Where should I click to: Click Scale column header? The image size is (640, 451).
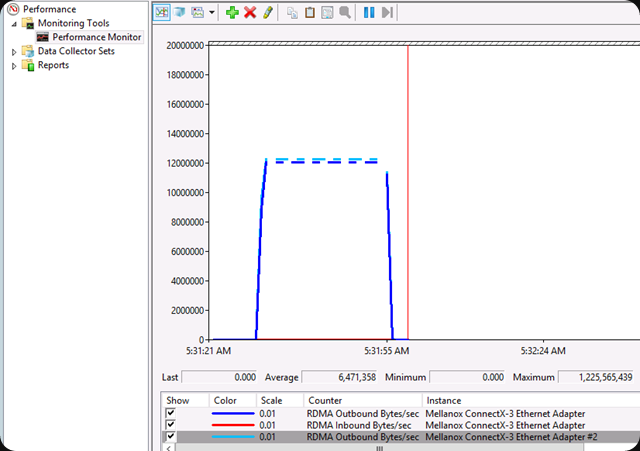point(280,400)
